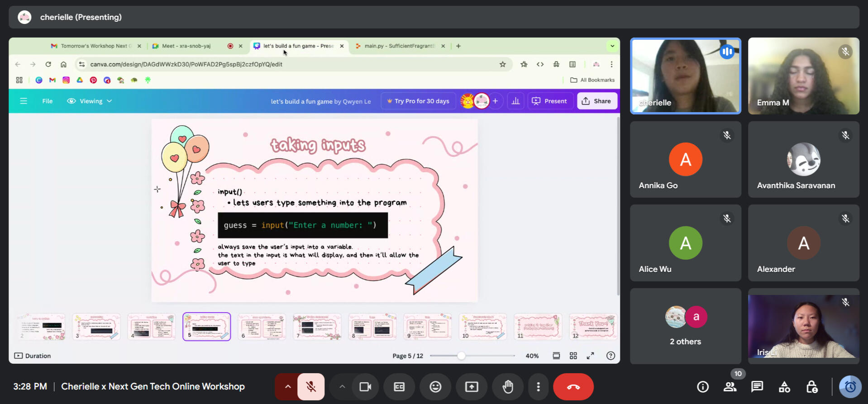This screenshot has height=404, width=868.
Task: Click the raise hand icon
Action: 508,387
